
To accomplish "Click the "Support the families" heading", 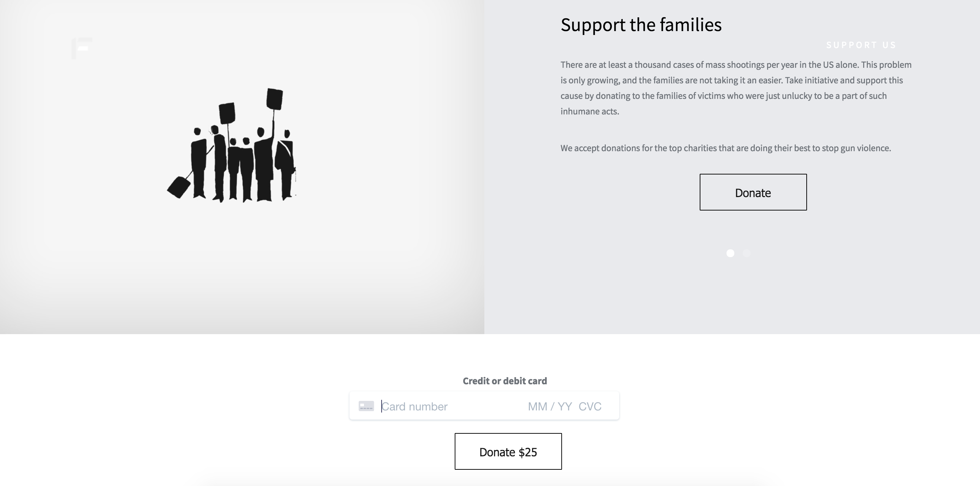I will tap(641, 25).
